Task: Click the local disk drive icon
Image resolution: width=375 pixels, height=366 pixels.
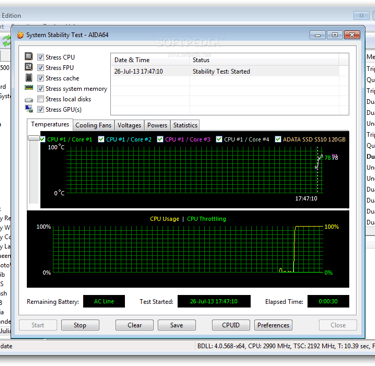Action: 29,99
